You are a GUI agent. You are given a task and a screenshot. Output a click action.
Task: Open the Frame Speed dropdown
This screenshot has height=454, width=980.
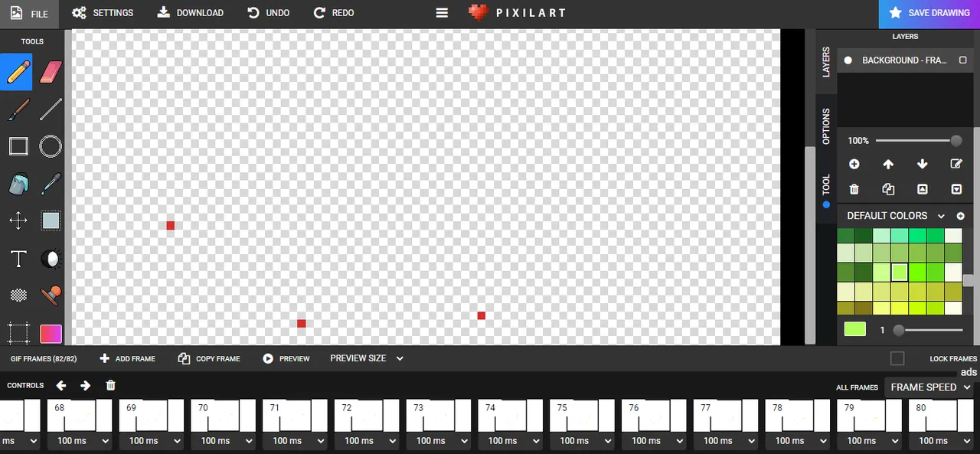tap(930, 387)
